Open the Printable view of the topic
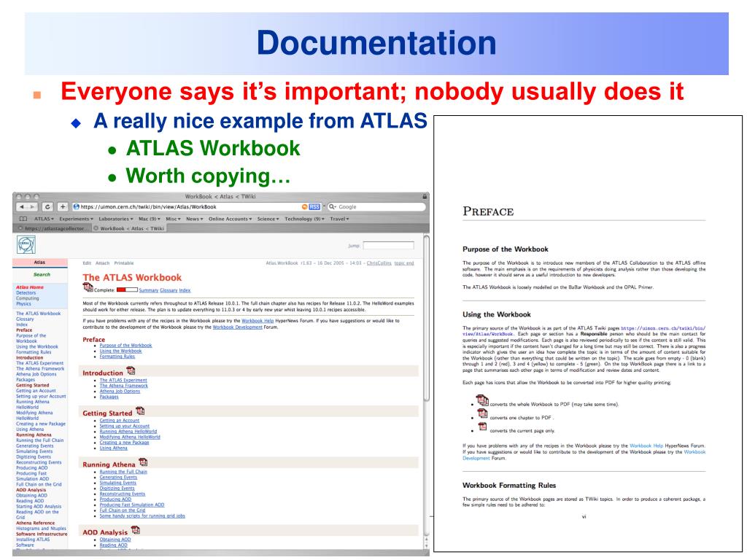The image size is (747, 560). (x=124, y=262)
